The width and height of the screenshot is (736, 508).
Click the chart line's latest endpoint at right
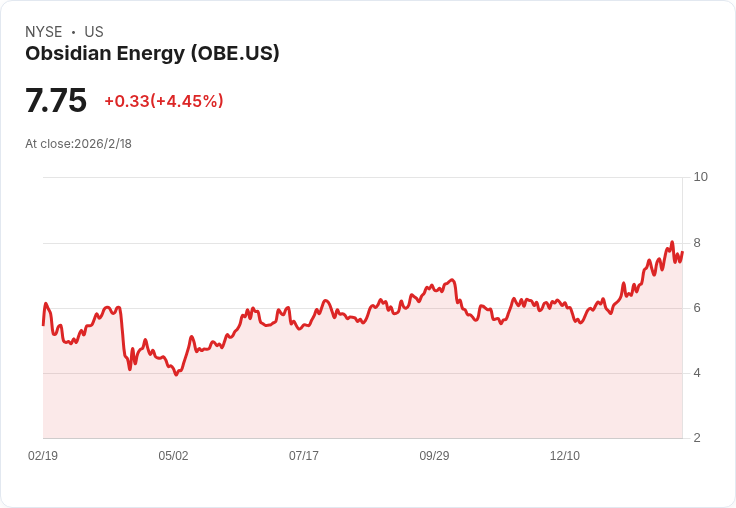682,253
